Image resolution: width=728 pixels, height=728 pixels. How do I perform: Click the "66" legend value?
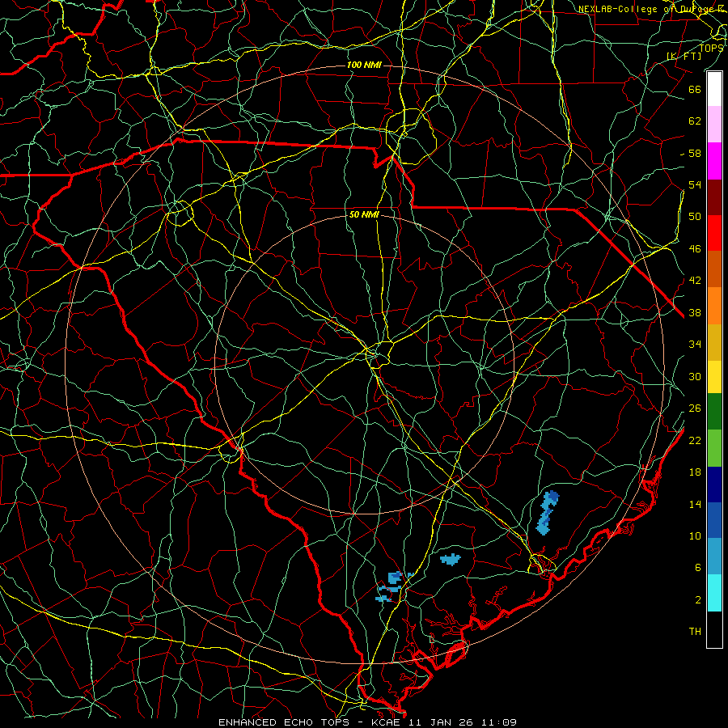pyautogui.click(x=695, y=89)
